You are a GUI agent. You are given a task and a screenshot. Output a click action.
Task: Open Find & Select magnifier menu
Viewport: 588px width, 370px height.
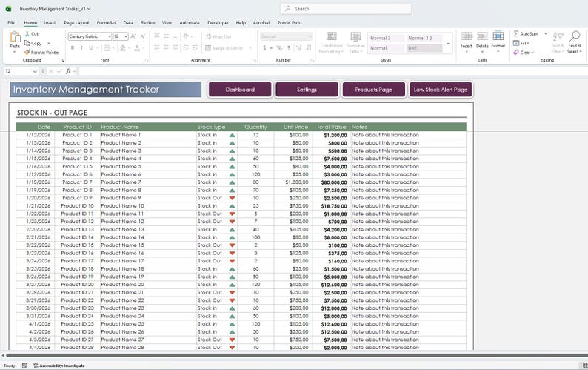click(575, 42)
